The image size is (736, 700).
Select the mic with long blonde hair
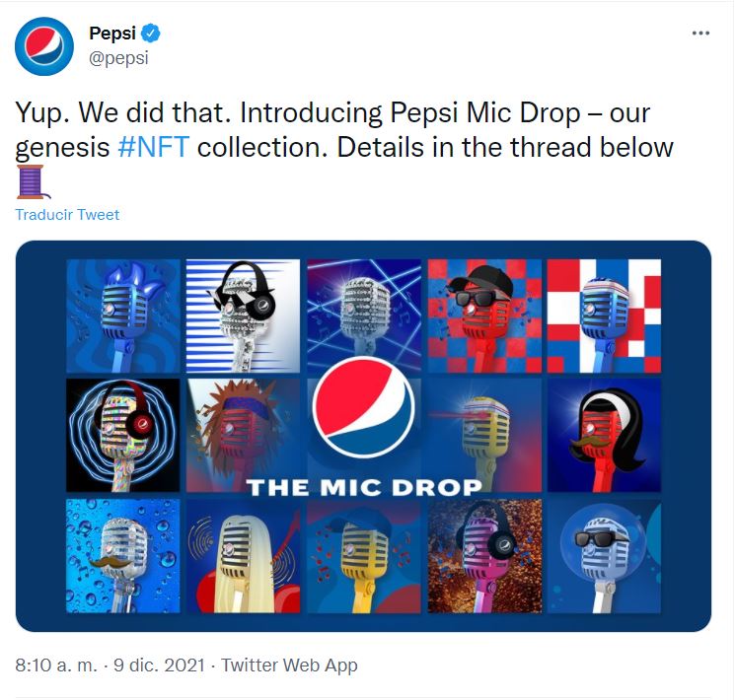(243, 556)
